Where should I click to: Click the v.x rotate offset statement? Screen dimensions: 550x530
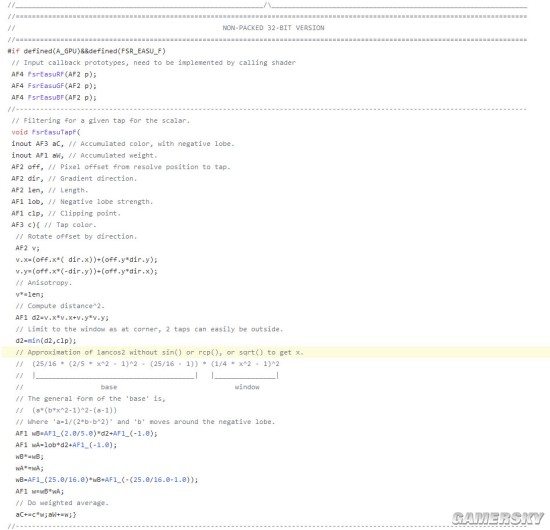pos(86,260)
